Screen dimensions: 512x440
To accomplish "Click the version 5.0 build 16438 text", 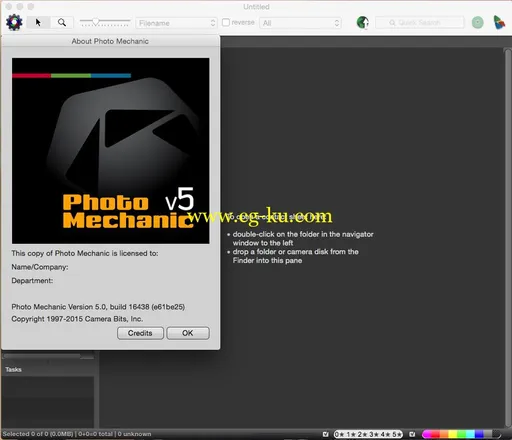I will [x=98, y=307].
